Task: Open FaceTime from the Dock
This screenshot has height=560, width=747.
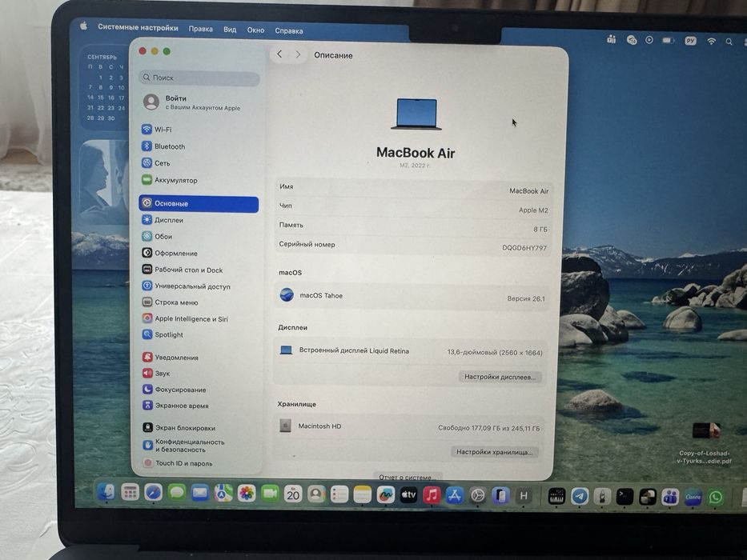Action: [x=270, y=494]
